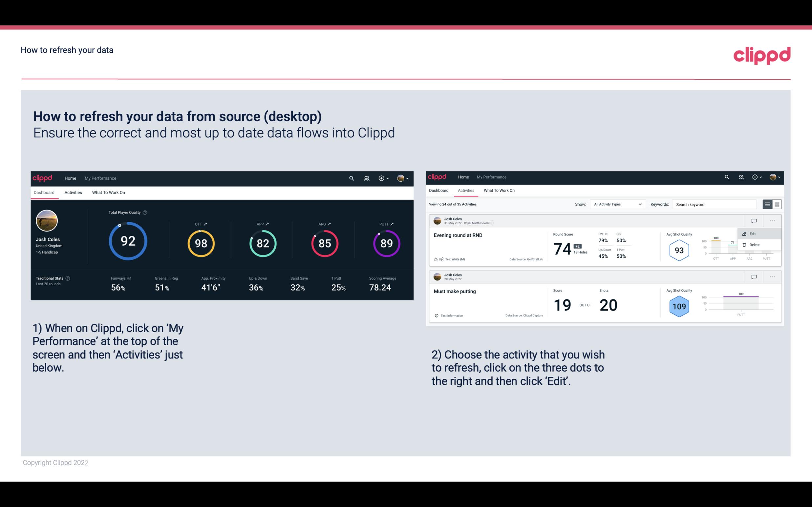Search the Keywords input field

pos(714,204)
